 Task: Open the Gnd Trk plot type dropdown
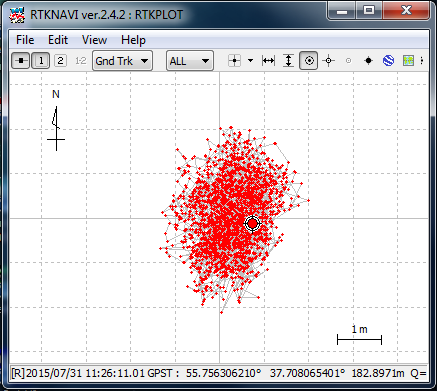122,61
